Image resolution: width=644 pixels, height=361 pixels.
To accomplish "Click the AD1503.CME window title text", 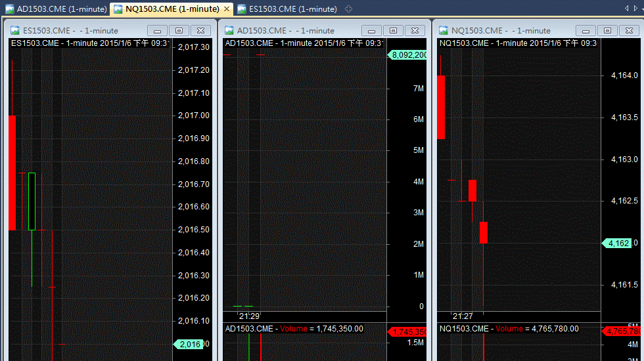I will point(285,31).
